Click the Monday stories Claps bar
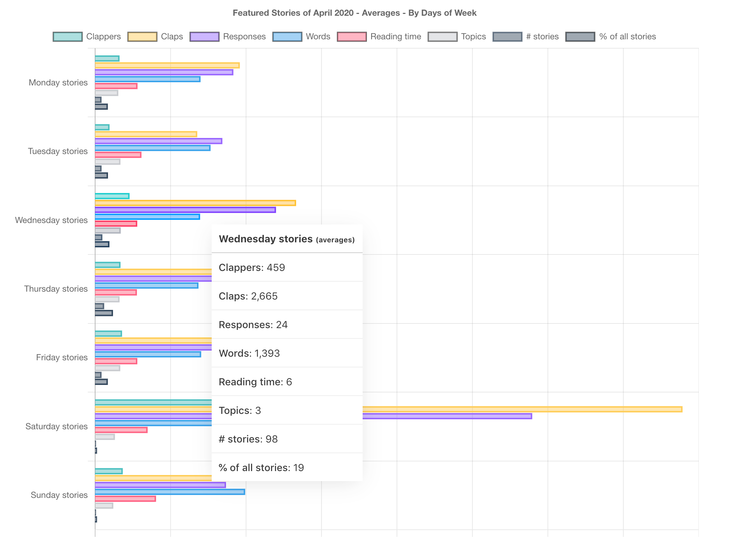The height and width of the screenshot is (544, 756). (167, 65)
